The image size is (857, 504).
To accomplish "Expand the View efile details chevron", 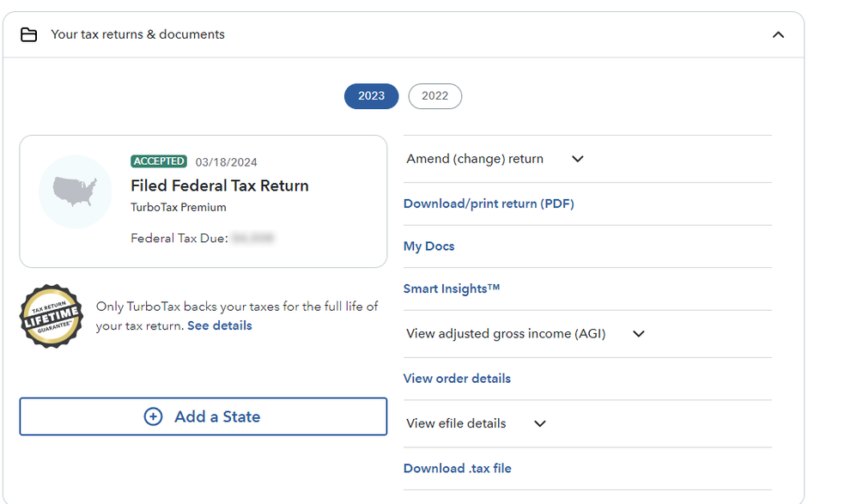I will click(x=540, y=423).
